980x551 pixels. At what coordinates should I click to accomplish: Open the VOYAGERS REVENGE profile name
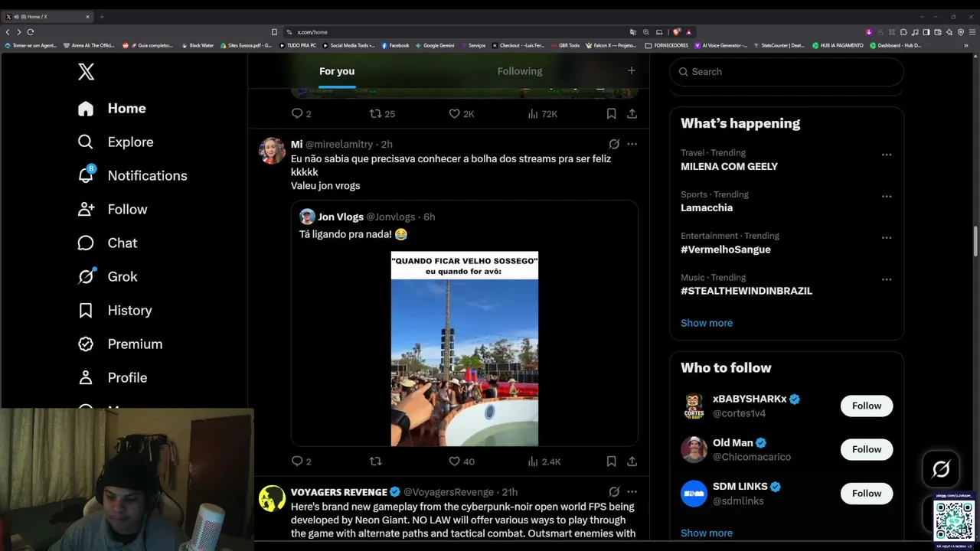338,492
